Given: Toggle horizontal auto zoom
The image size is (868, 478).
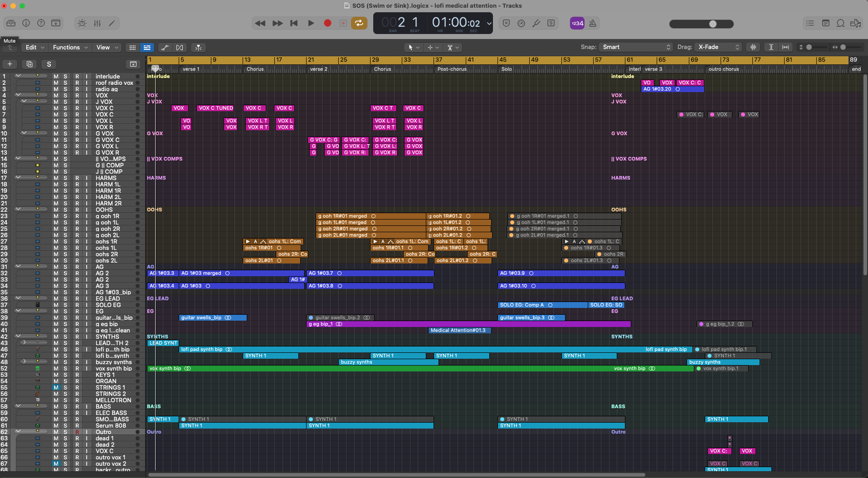Looking at the screenshot, I should tap(785, 47).
